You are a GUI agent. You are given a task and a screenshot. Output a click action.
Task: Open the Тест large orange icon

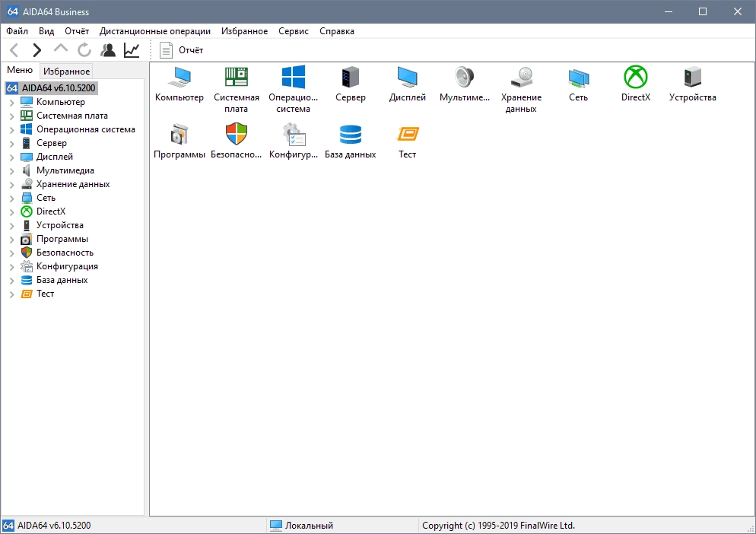pyautogui.click(x=408, y=135)
